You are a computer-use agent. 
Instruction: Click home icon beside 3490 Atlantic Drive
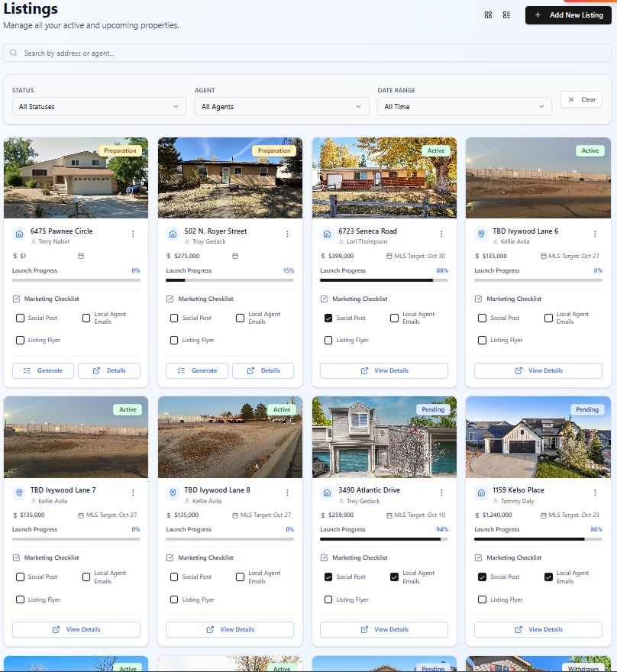[327, 493]
